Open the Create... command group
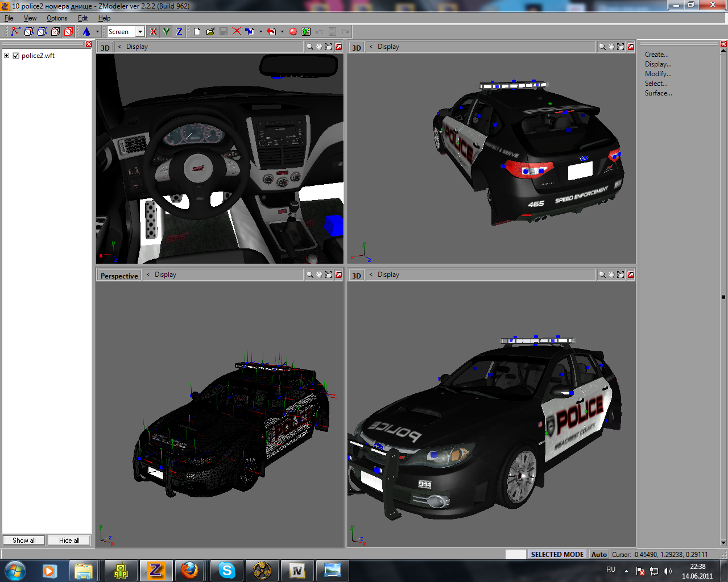 tap(657, 55)
